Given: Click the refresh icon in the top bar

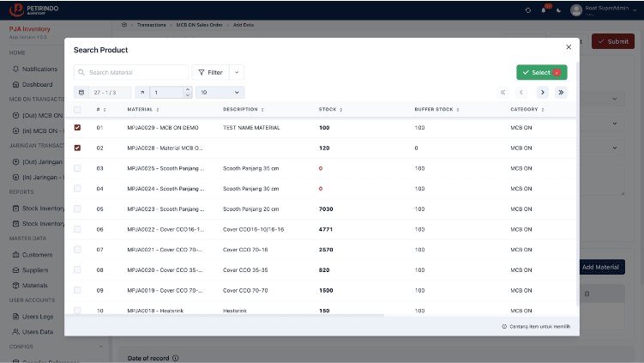Looking at the screenshot, I should (527, 10).
